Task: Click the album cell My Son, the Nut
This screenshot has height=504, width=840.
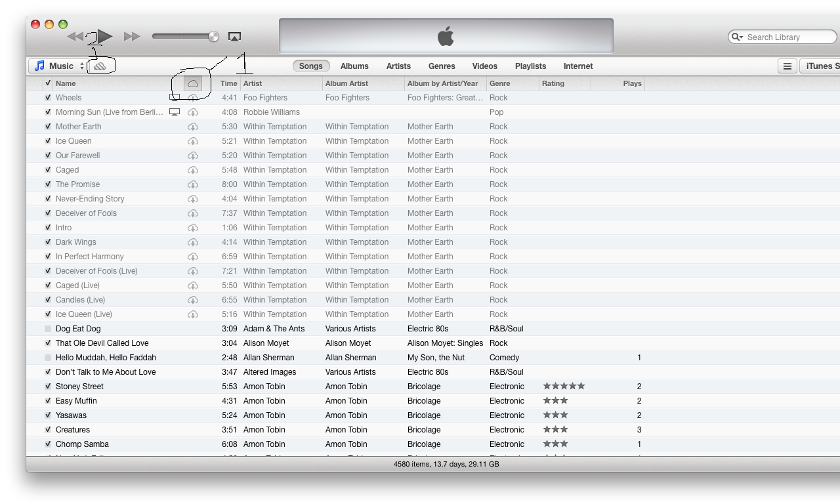Action: (436, 358)
